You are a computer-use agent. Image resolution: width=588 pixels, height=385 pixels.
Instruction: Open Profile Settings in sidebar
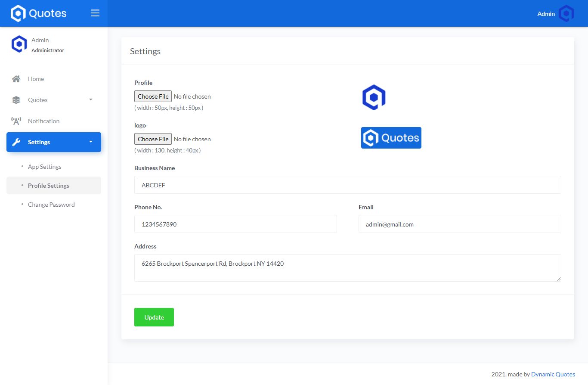click(48, 186)
